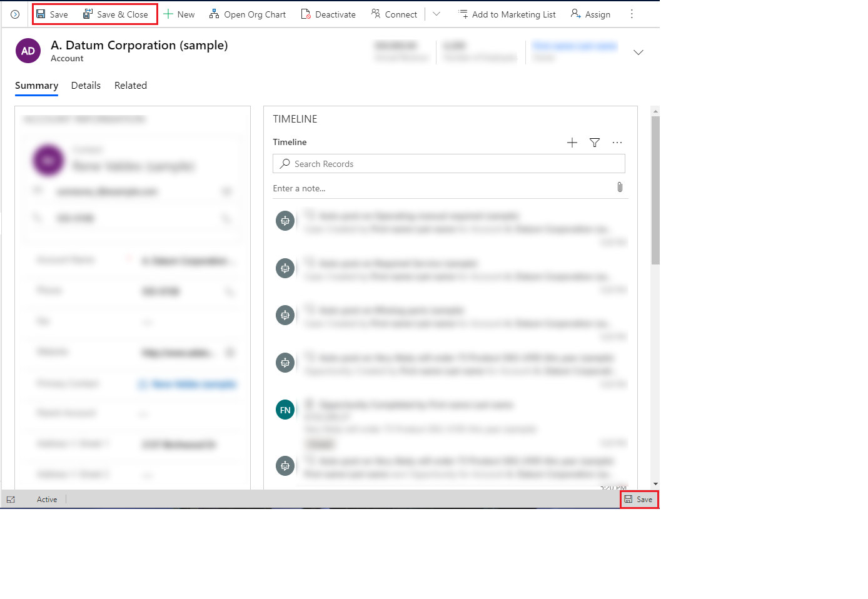This screenshot has height=599, width=868.
Task: Click the pop-out icon in status bar
Action: [x=11, y=500]
